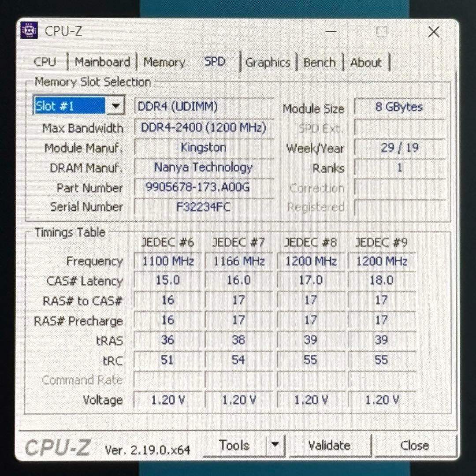Switch to the Mainboard tab

(x=102, y=62)
